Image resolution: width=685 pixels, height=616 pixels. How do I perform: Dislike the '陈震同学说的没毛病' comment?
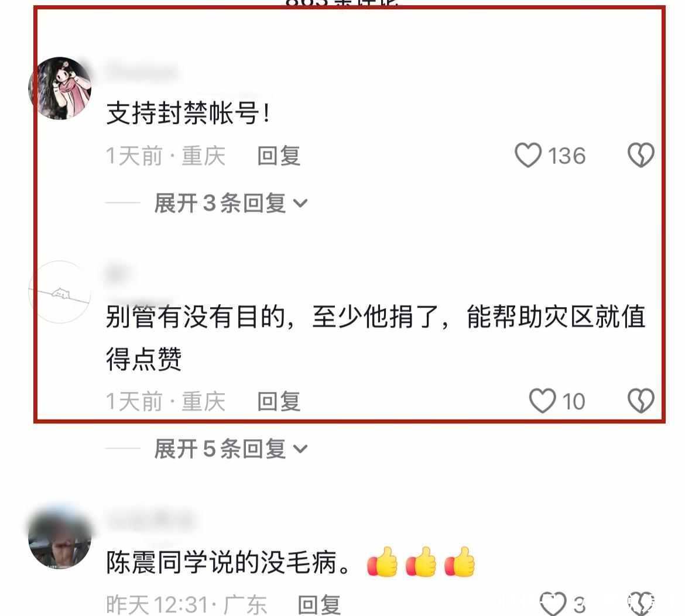(x=641, y=604)
